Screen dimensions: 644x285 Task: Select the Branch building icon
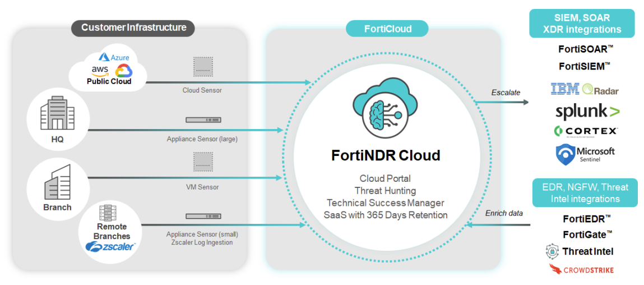[57, 181]
